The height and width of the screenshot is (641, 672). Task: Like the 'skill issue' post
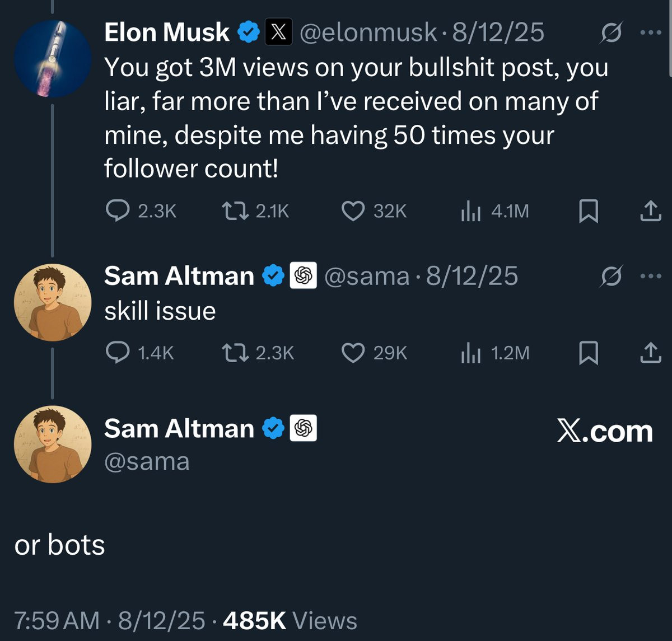click(x=353, y=353)
